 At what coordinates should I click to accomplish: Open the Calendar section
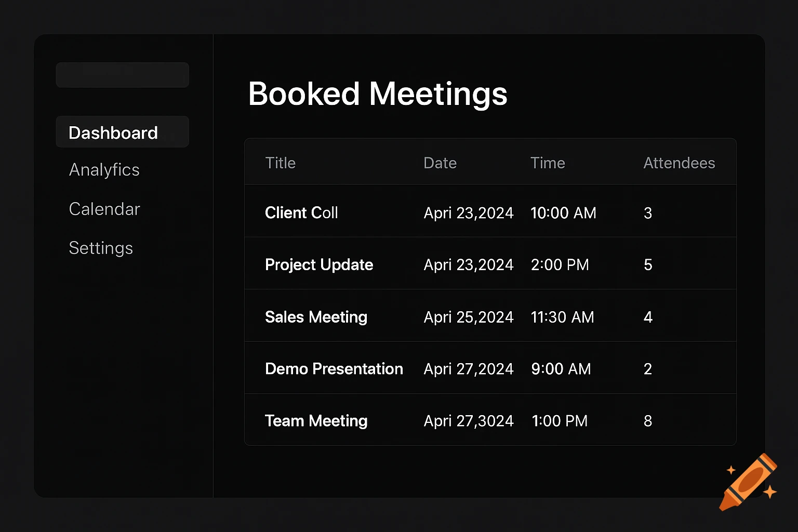pyautogui.click(x=104, y=209)
